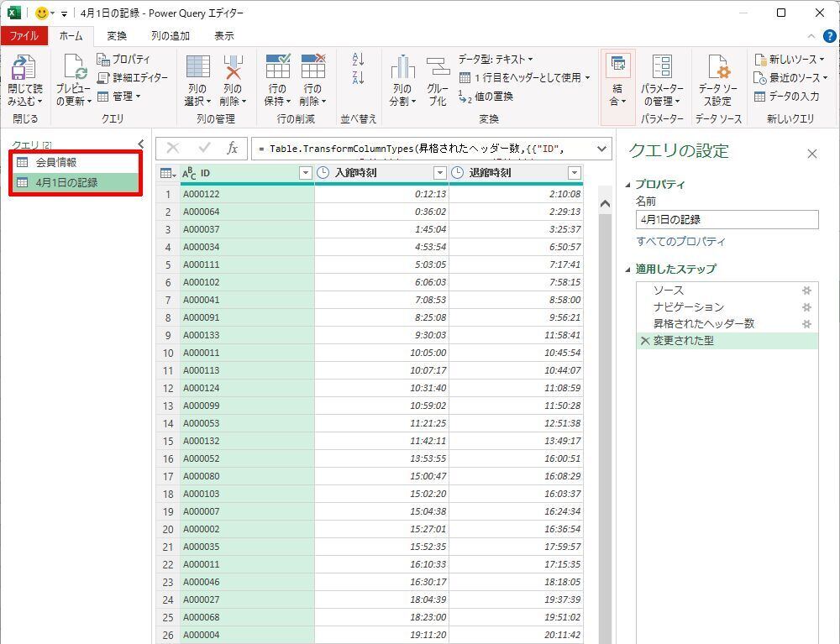Click the table menu icon at grid corner
The width and height of the screenshot is (840, 644).
(168, 173)
